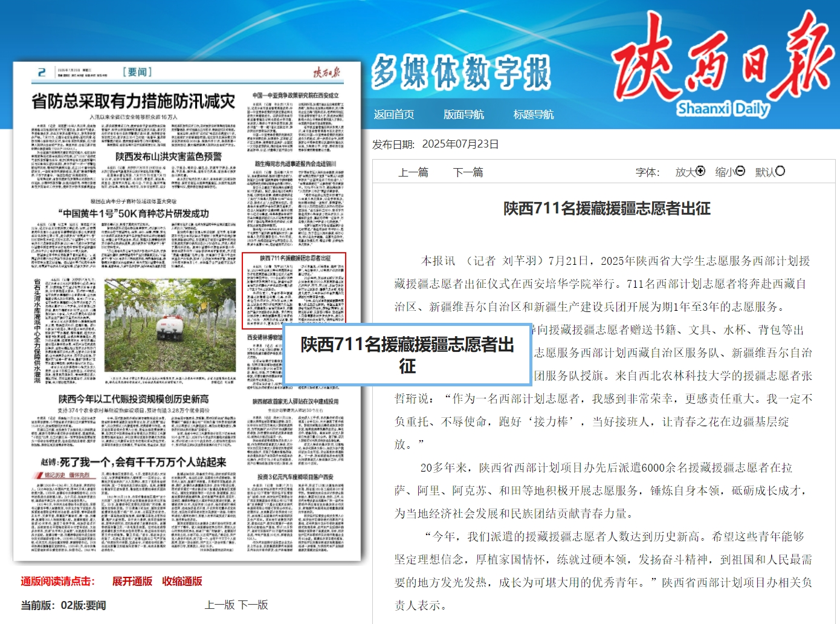Open 返回首页 in the navigation bar
Viewport: 840px width, 624px height.
[x=394, y=114]
